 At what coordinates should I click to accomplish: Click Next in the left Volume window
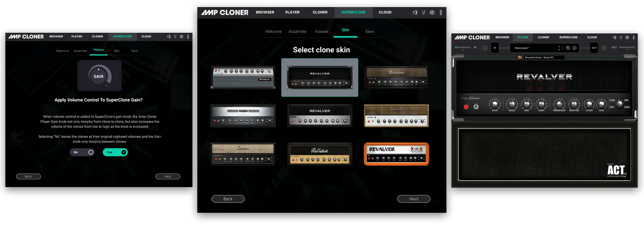[x=168, y=176]
